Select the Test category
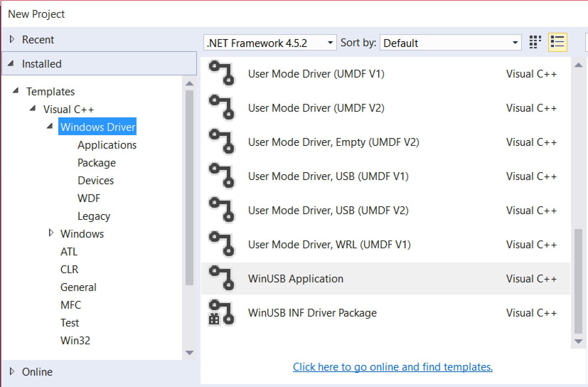The width and height of the screenshot is (588, 387). (x=70, y=323)
